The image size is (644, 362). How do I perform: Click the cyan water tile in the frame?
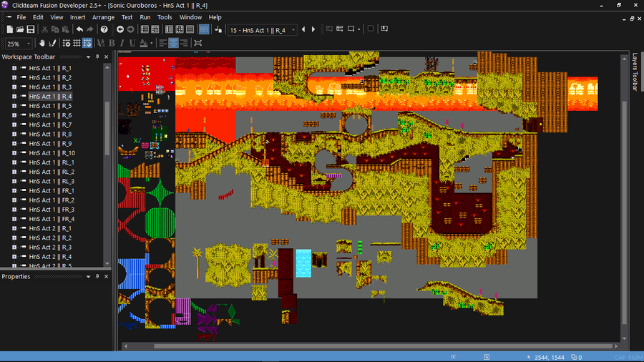303,263
